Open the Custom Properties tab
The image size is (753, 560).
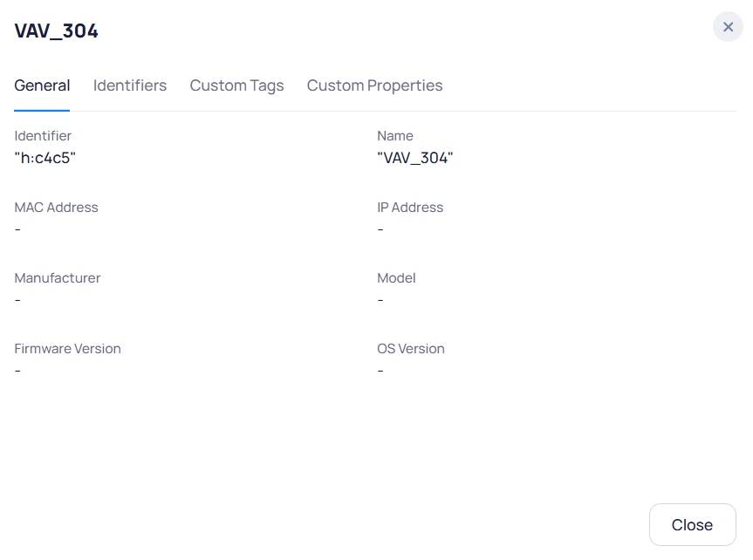pos(374,85)
